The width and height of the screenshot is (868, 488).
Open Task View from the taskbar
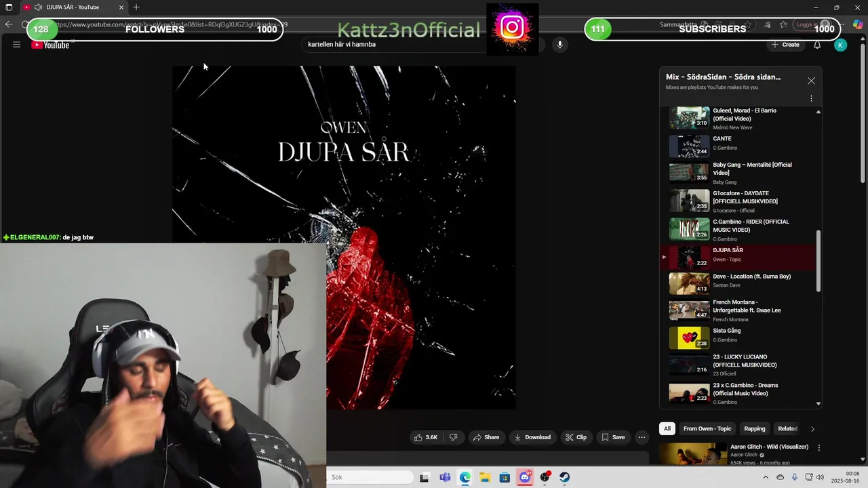click(424, 478)
